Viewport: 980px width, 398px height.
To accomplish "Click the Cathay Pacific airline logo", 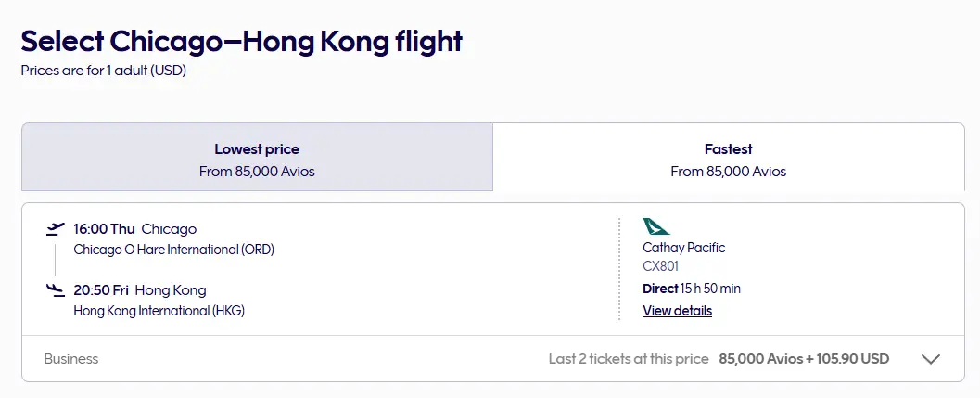I will [x=655, y=226].
